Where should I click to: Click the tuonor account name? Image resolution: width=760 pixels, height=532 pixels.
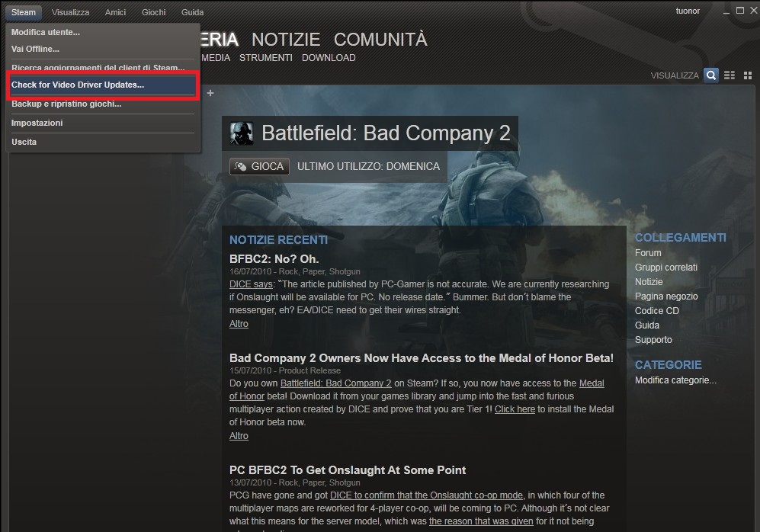[x=688, y=11]
